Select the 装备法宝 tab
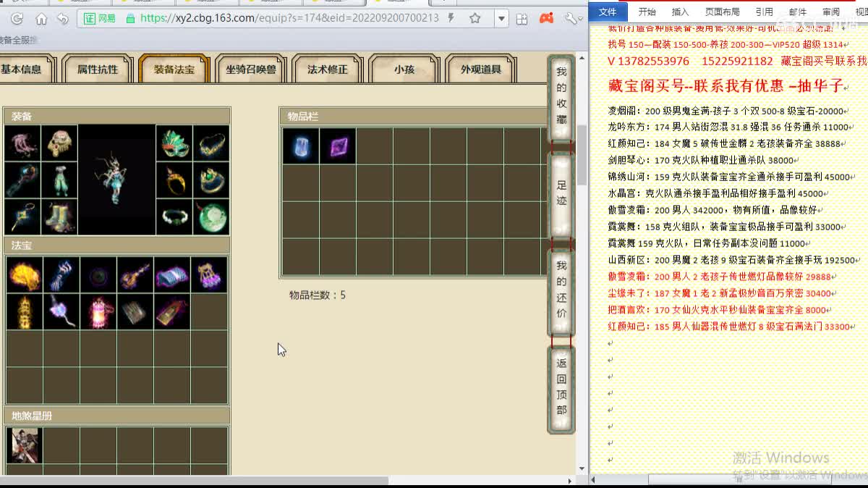This screenshot has height=488, width=868. tap(174, 70)
